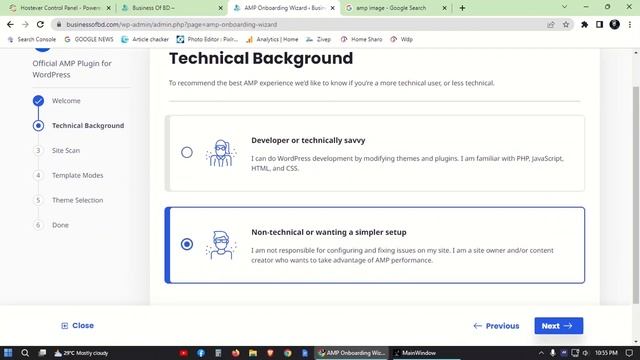Jump to the Done step
This screenshot has height=360, width=640.
tap(60, 225)
